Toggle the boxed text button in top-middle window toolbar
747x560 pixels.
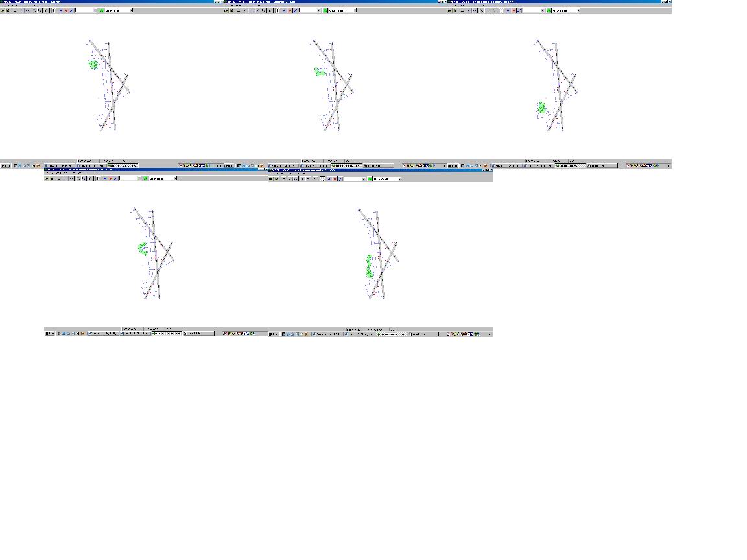click(278, 10)
